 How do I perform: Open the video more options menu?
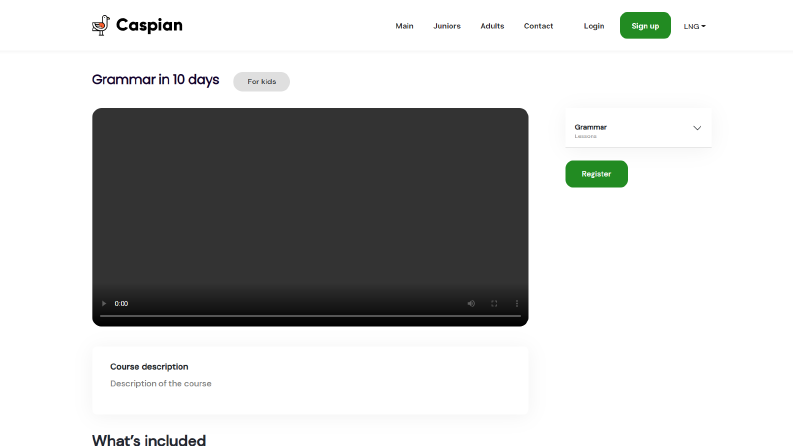[516, 303]
